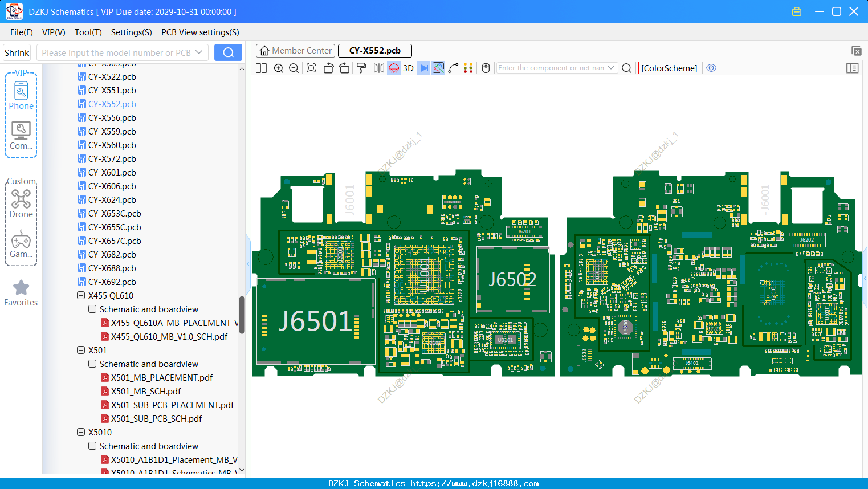
Task: Click the fit-to-screen icon
Action: point(311,68)
